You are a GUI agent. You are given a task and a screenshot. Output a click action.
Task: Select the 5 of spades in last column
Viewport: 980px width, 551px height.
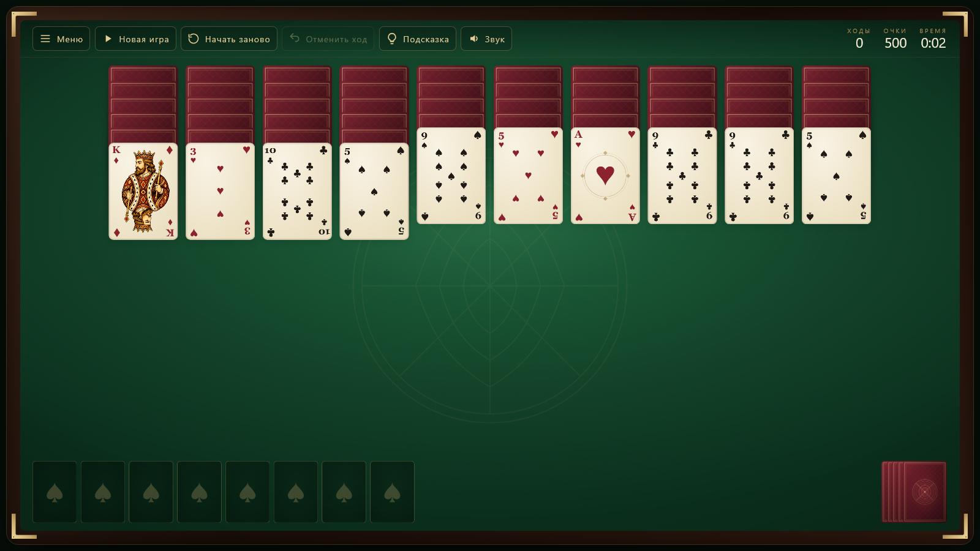[x=837, y=176]
